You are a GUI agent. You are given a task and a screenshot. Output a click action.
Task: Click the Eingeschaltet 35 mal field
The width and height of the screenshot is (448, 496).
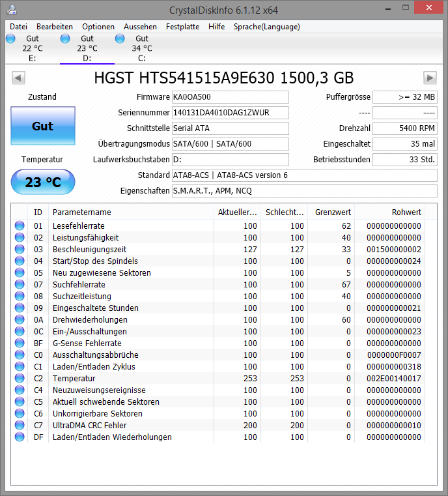(405, 144)
